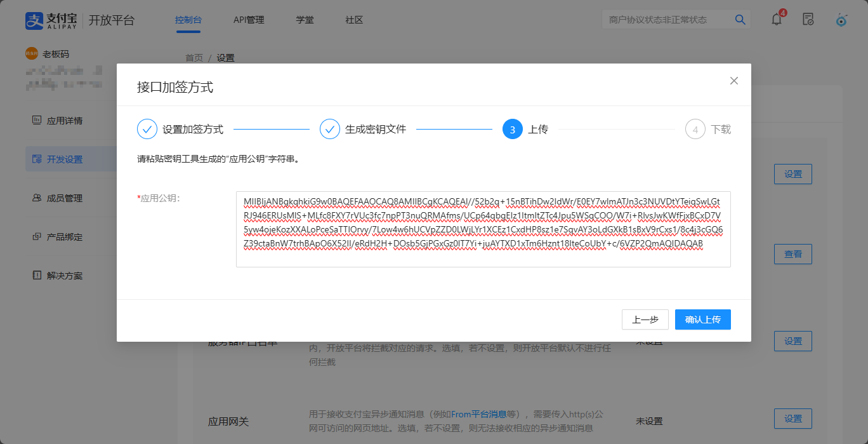The image size is (868, 444).
Task: Click step 2 checkmark circle 生成密钥文件
Action: pos(330,129)
